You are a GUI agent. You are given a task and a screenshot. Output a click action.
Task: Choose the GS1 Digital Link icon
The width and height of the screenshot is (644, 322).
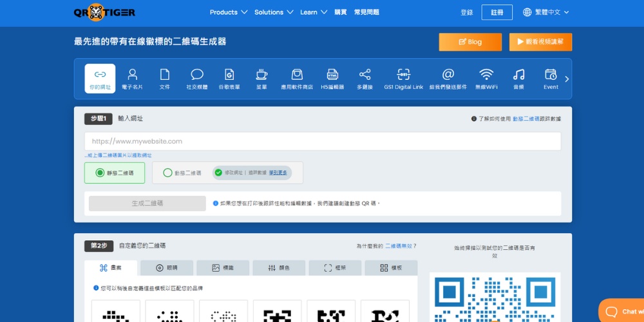[x=404, y=74]
